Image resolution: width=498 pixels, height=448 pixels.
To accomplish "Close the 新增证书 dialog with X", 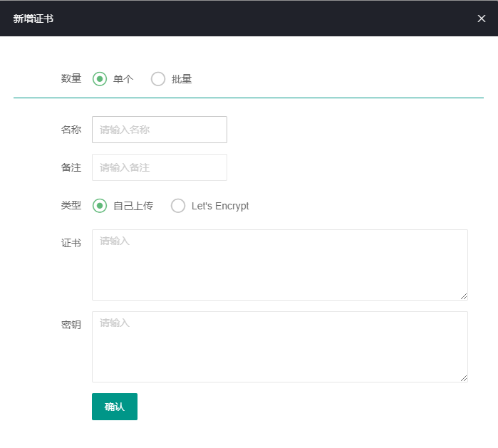I will (481, 19).
